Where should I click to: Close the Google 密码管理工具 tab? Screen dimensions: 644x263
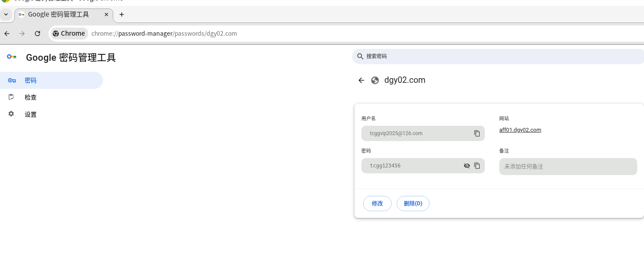pyautogui.click(x=106, y=14)
